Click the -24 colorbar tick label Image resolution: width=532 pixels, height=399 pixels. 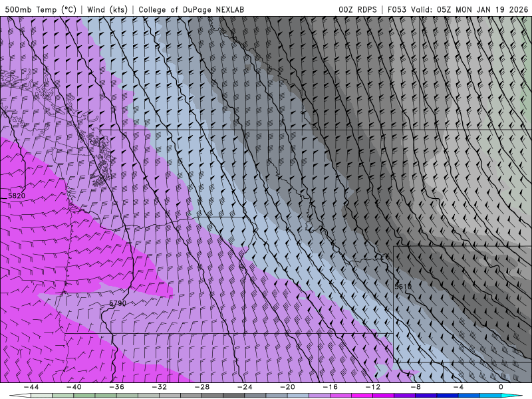click(245, 387)
